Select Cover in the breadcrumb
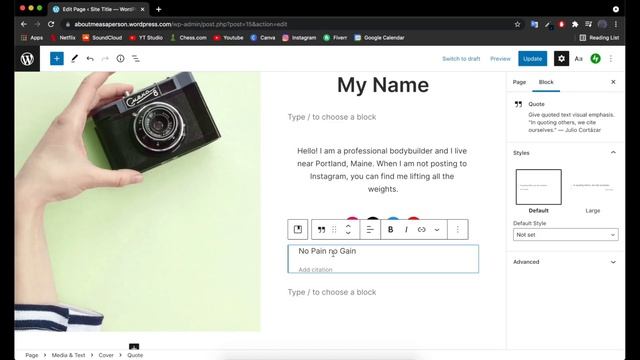This screenshot has height=360, width=640. (106, 355)
